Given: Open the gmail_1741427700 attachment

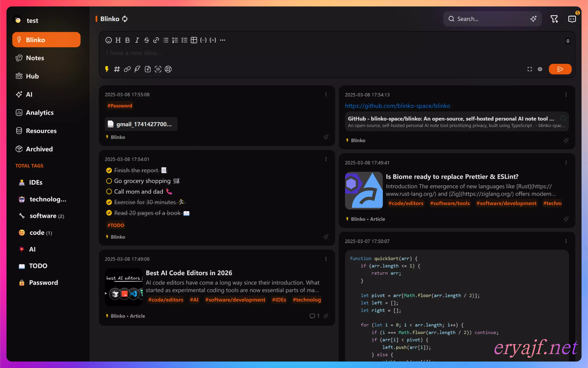Looking at the screenshot, I should [x=141, y=124].
